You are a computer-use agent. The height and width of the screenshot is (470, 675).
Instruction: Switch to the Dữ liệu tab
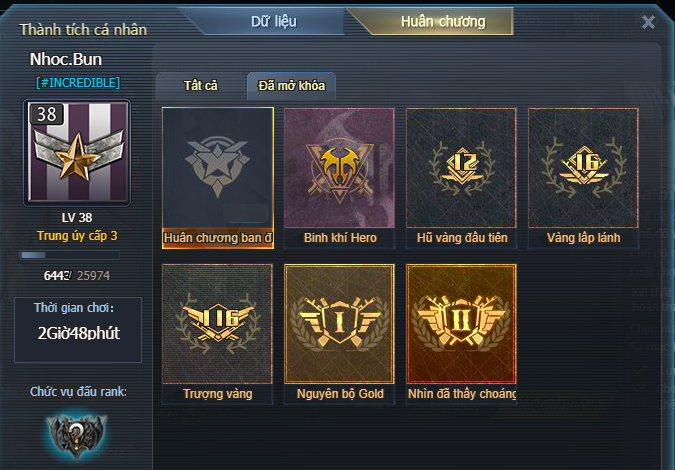[x=274, y=22]
